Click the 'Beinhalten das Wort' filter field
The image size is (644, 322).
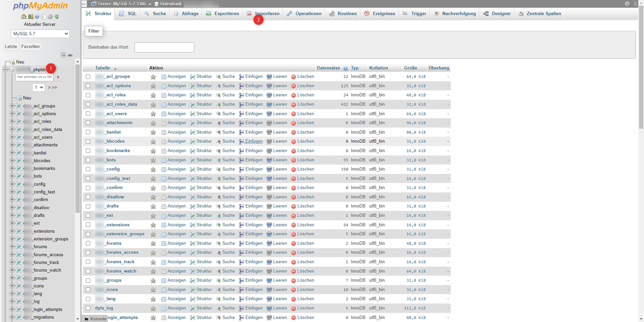click(x=164, y=47)
